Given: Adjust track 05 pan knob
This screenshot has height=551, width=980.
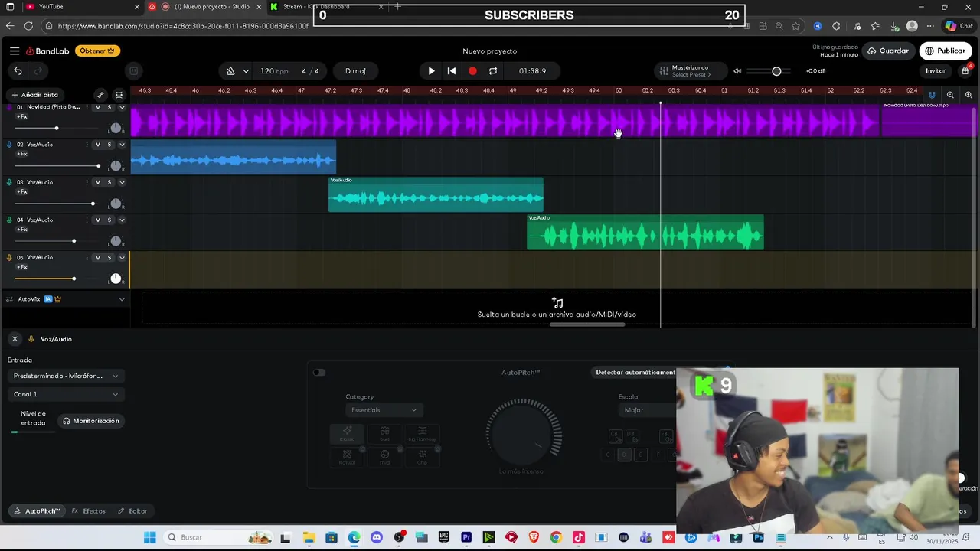Looking at the screenshot, I should (116, 279).
